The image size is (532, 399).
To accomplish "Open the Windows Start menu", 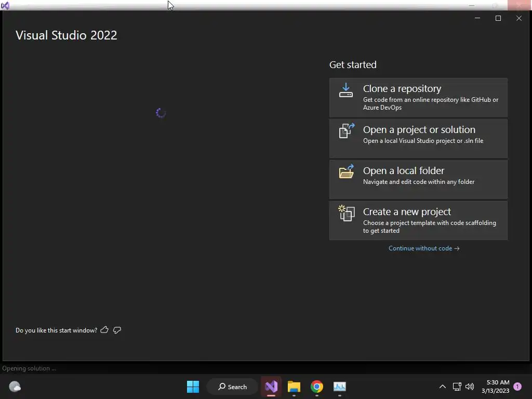I will [193, 387].
